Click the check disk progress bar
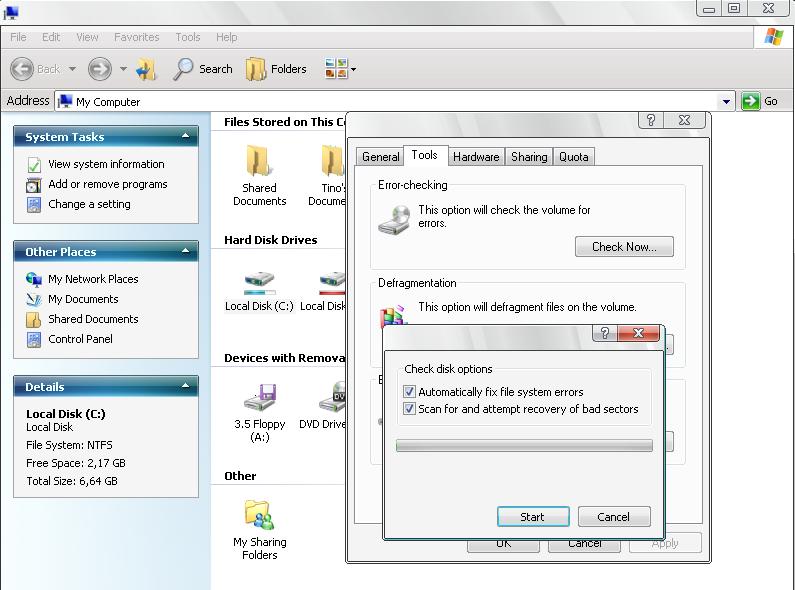The image size is (795, 590). pos(524,446)
